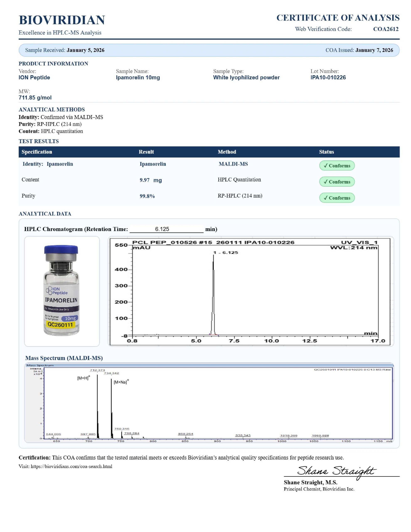The width and height of the screenshot is (411, 532).
Task: Click the Bioviridian COA search URL
Action: (x=71, y=466)
